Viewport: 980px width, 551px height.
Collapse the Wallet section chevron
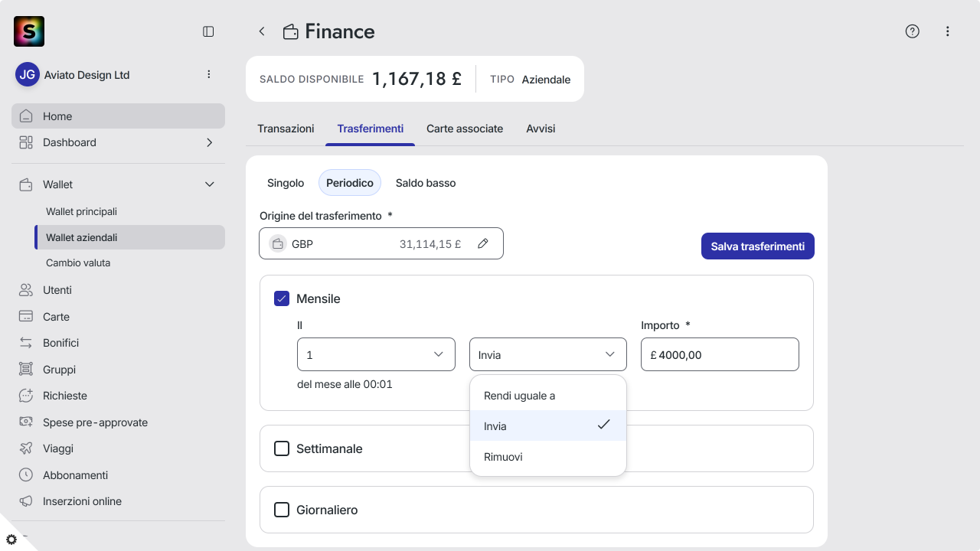pyautogui.click(x=210, y=184)
